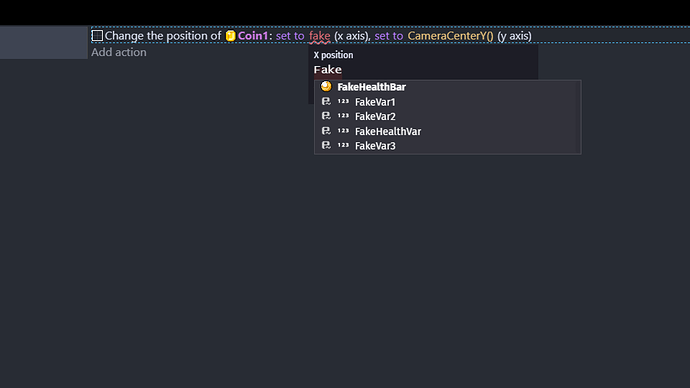Click the underlined 'fake' x-axis parameter

(319, 36)
